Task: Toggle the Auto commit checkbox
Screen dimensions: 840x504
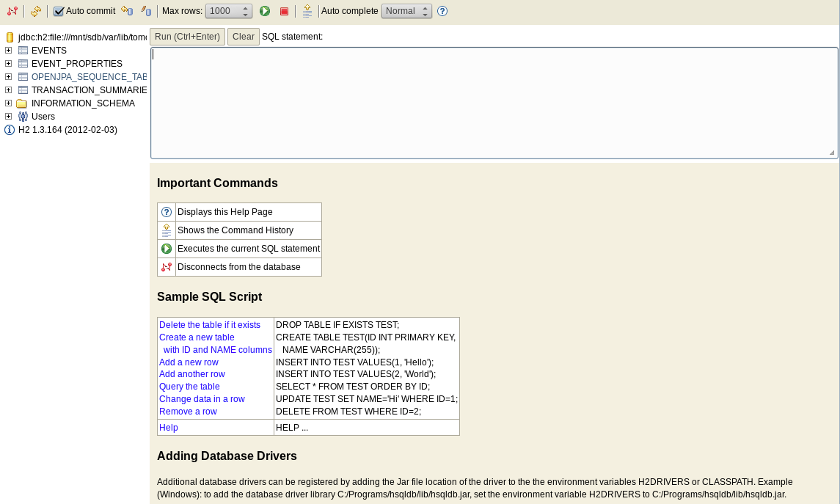Action: (x=59, y=11)
